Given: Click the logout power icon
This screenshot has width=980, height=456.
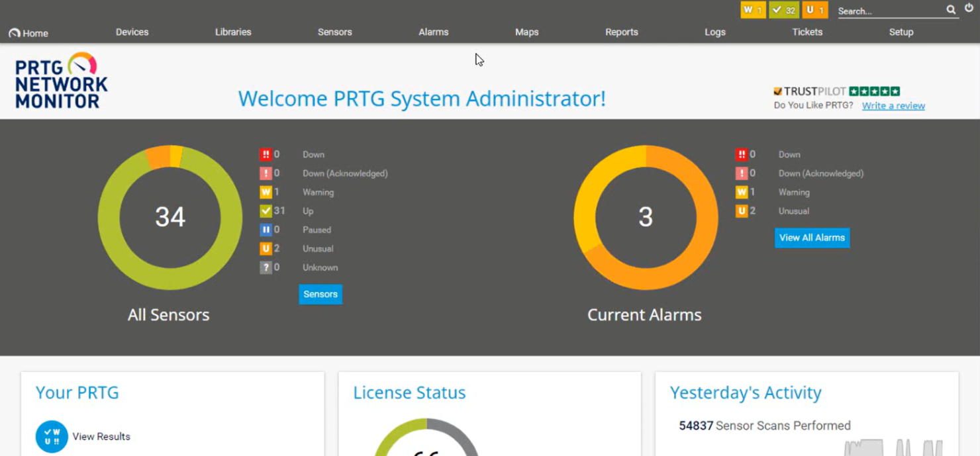Looking at the screenshot, I should click(x=969, y=9).
